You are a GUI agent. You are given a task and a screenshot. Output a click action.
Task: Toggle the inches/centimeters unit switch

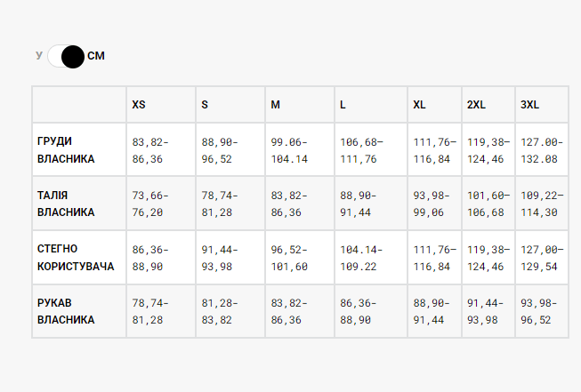(x=66, y=56)
